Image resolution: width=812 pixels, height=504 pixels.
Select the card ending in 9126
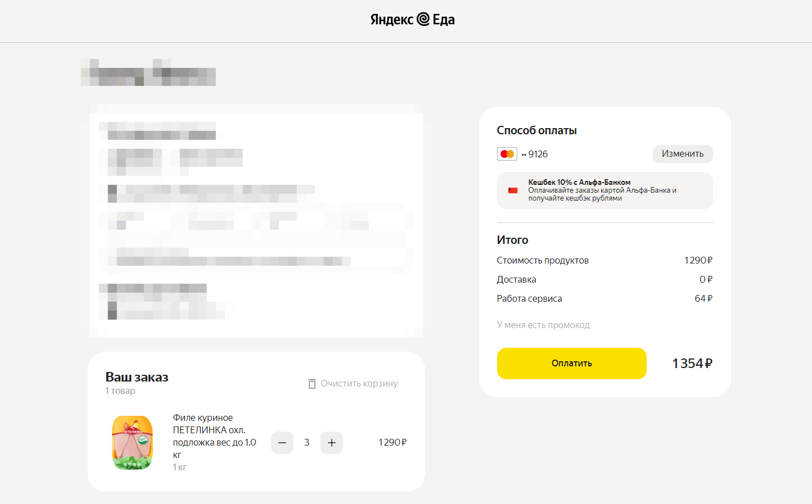pos(534,154)
